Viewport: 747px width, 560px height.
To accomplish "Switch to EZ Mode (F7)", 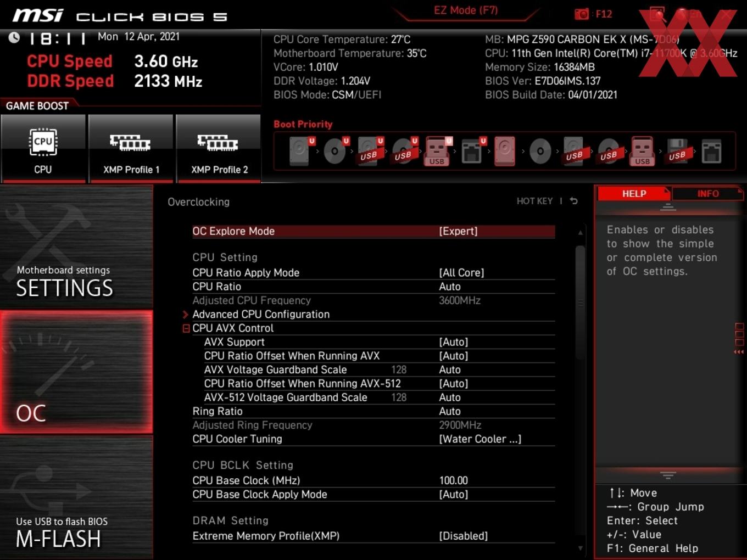I will click(x=466, y=10).
